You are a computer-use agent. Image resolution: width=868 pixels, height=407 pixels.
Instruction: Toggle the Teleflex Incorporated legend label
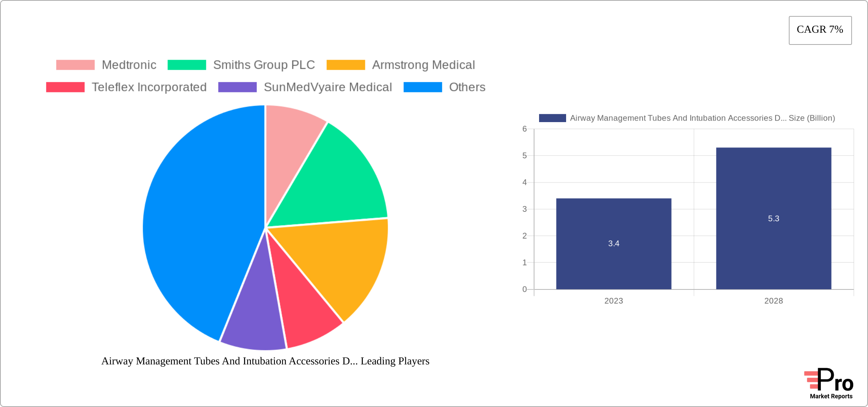click(x=149, y=87)
